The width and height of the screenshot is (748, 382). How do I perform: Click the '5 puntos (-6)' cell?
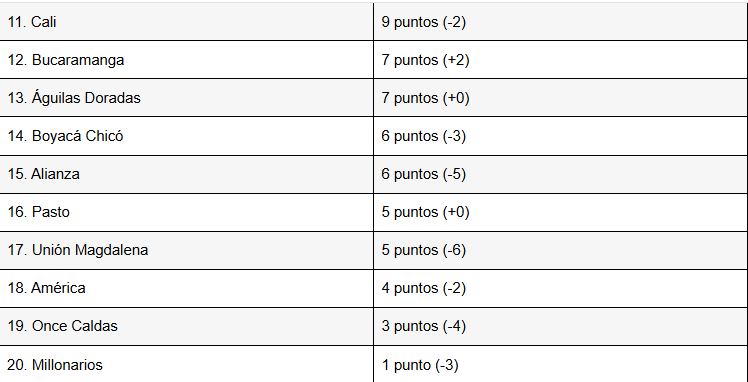pos(561,251)
